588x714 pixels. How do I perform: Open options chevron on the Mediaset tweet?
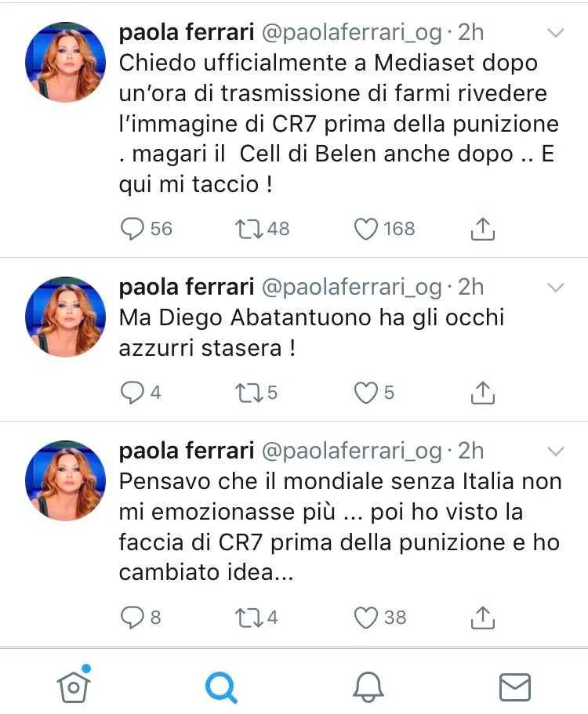click(555, 33)
